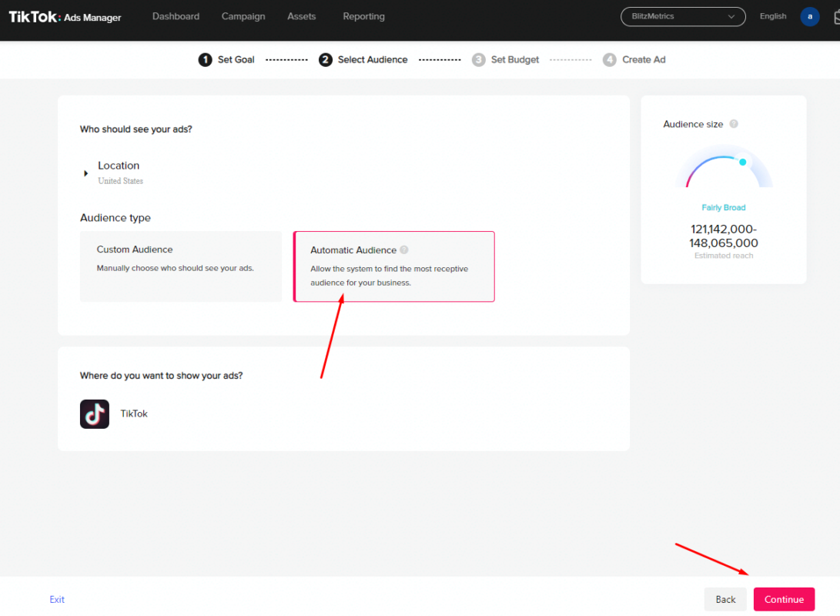The width and height of the screenshot is (840, 616).
Task: Open the user avatar profile icon
Action: [809, 17]
